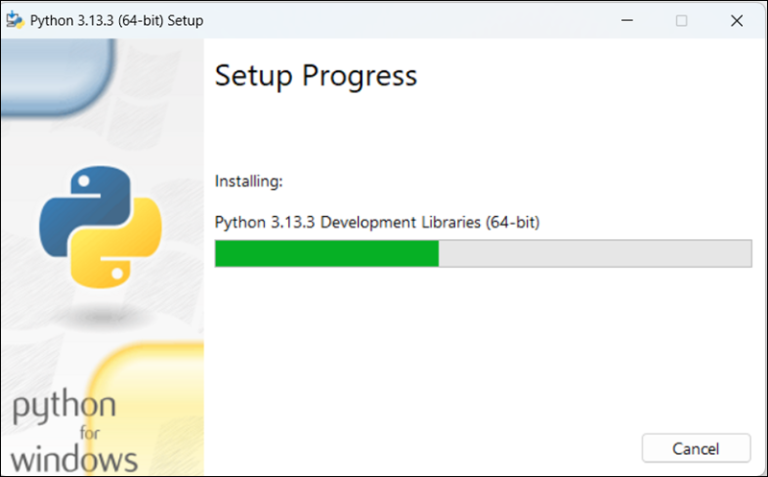Click the "windows" word in sidebar banner

click(75, 459)
